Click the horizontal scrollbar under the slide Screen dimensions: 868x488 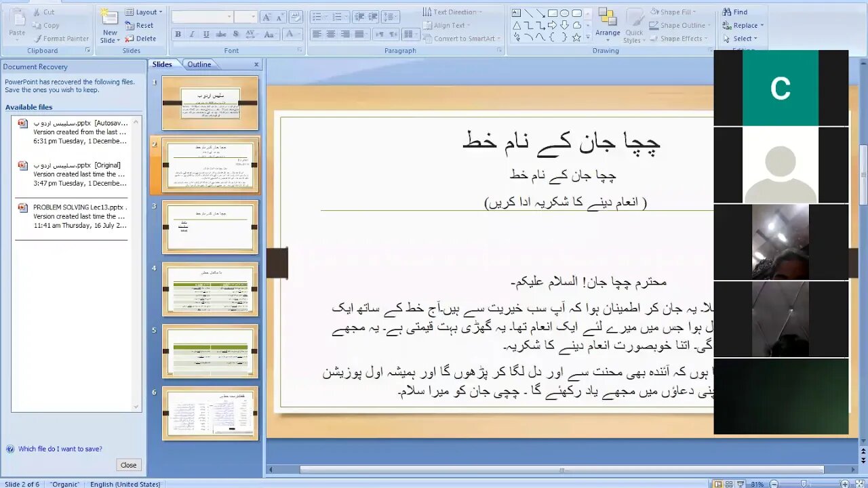tap(561, 470)
